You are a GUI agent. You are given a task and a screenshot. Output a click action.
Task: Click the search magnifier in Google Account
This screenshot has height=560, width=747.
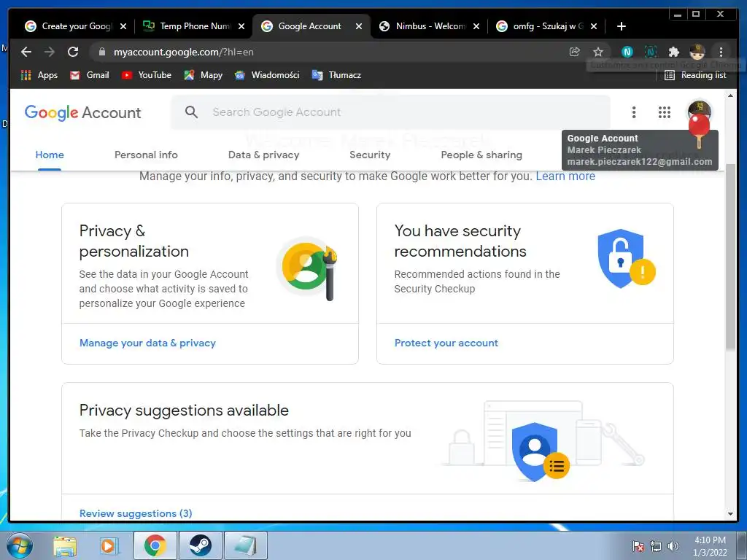[192, 112]
